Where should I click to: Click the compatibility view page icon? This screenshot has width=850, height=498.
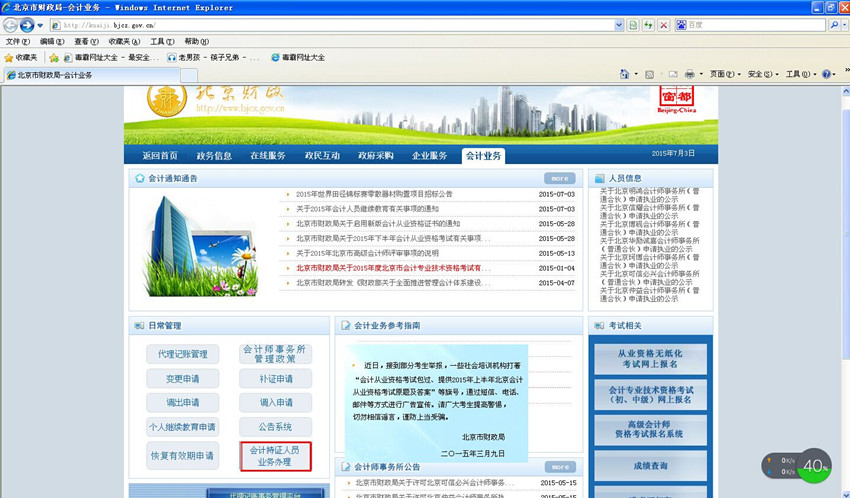(x=633, y=25)
